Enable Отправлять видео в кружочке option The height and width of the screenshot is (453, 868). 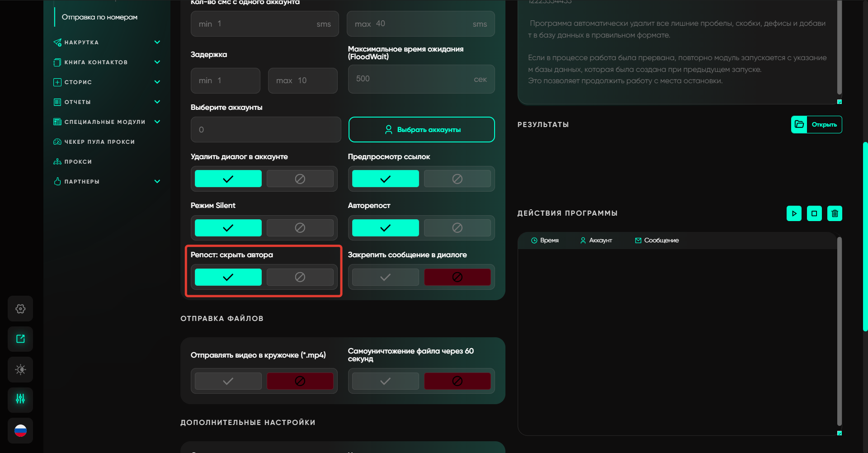(228, 381)
